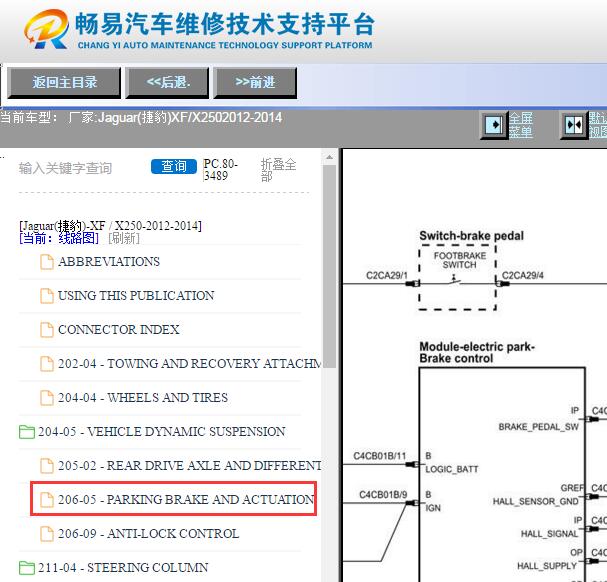
Task: Go forward with >>前进 button
Action: [x=255, y=82]
